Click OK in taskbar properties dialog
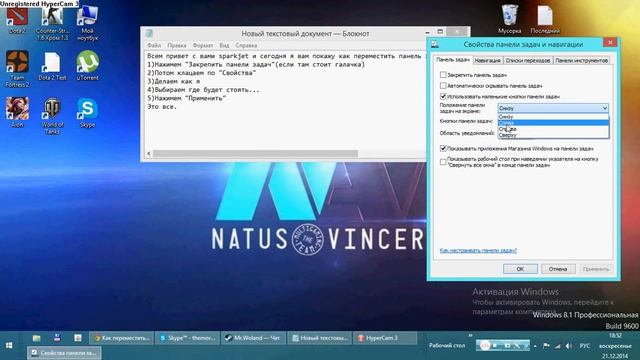 tap(520, 269)
